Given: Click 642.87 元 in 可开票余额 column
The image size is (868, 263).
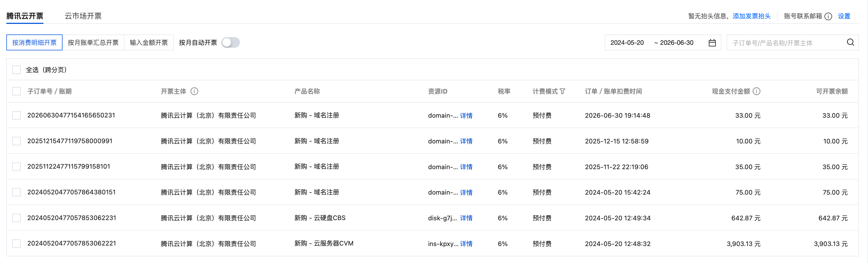Looking at the screenshot, I should pos(833,218).
